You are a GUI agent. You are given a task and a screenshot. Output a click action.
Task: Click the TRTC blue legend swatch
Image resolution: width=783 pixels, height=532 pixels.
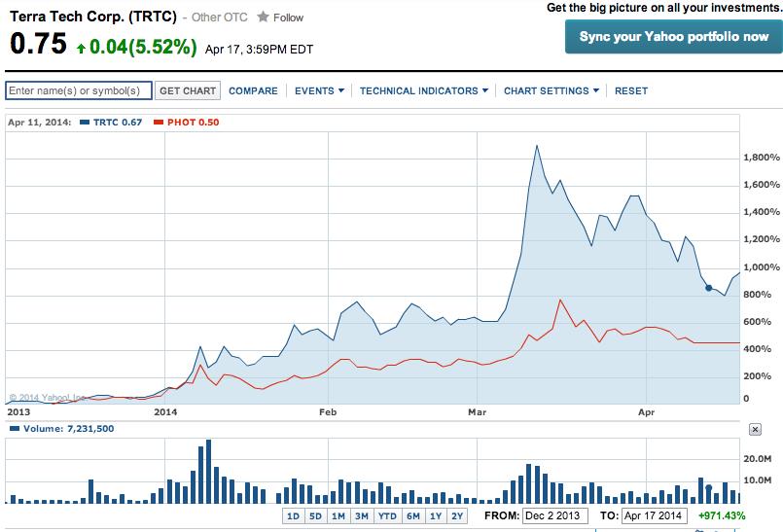click(85, 123)
